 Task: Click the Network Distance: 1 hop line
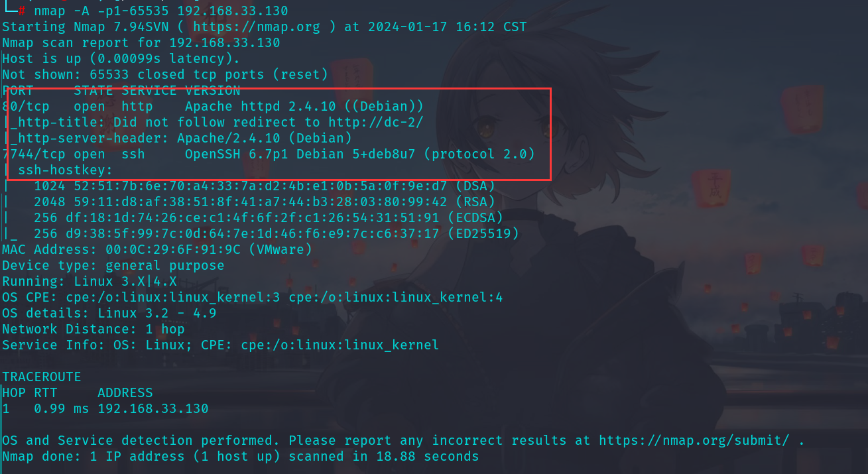point(93,329)
